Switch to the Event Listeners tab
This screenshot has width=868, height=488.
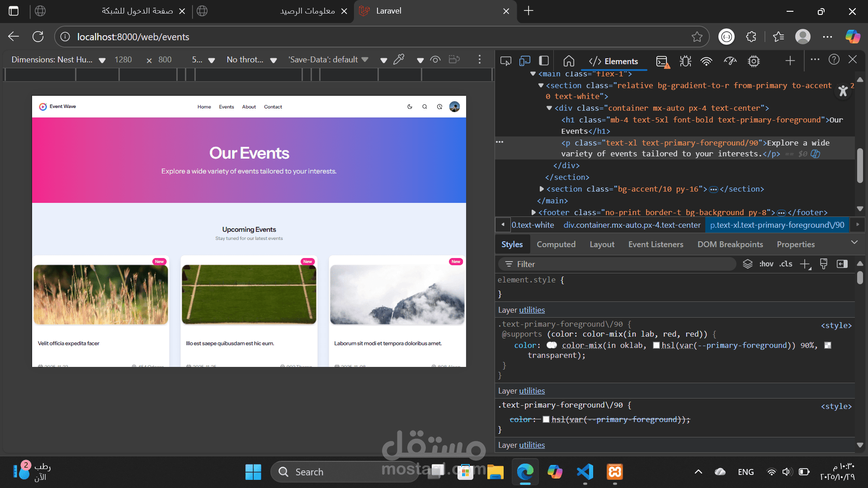pos(656,244)
